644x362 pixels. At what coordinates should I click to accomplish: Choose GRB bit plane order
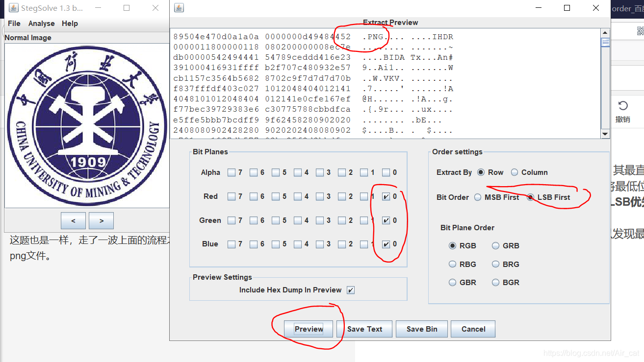[495, 246]
